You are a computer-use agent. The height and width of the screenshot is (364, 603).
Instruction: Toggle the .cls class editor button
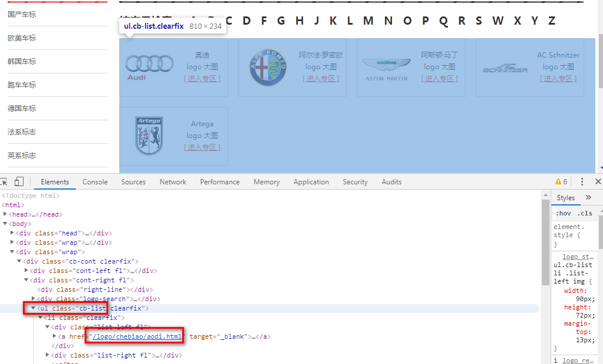(x=585, y=213)
